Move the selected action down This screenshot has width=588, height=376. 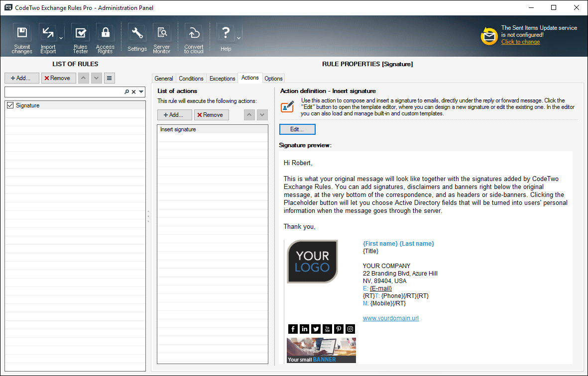coord(262,115)
